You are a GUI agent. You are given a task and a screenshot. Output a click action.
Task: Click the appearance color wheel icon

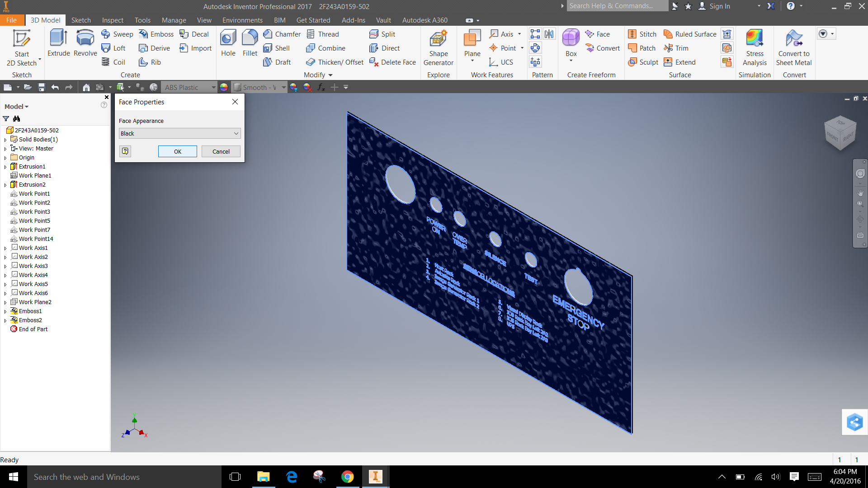point(224,87)
